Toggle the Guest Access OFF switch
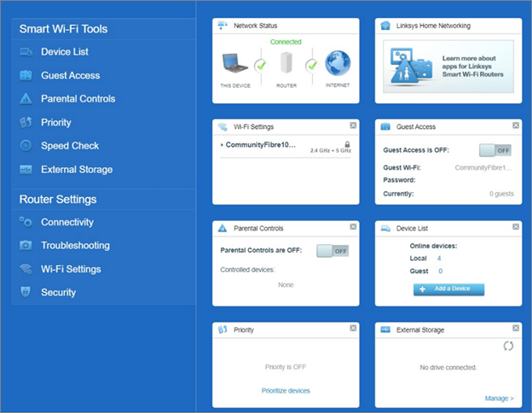This screenshot has height=413, width=532. point(495,150)
